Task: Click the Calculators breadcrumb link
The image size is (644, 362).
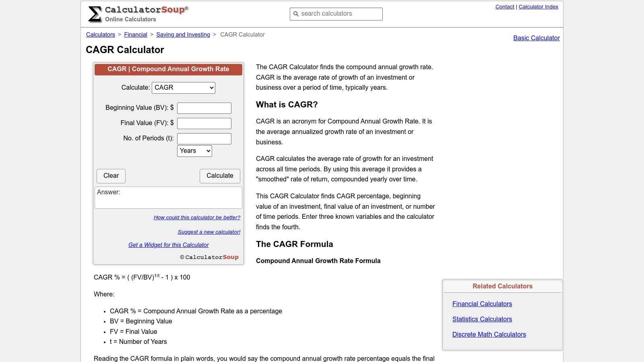Action: tap(100, 35)
